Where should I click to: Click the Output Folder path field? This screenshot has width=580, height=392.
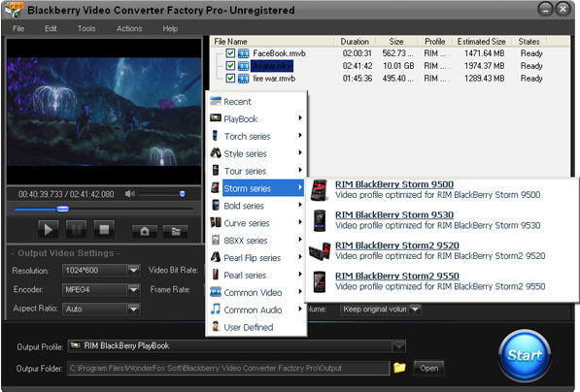[x=228, y=368]
